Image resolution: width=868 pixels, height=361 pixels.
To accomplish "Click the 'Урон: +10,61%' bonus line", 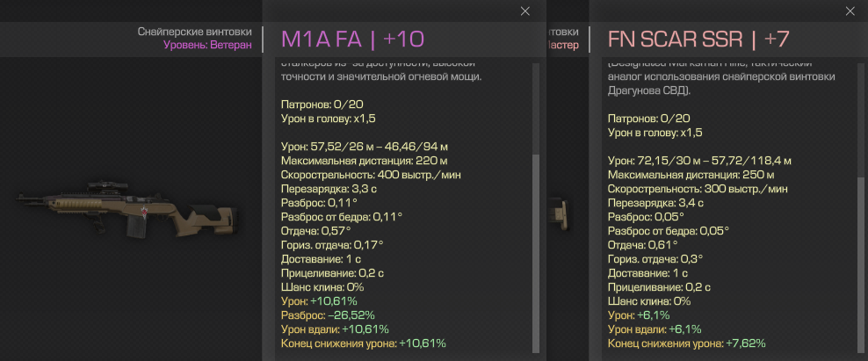I will click(319, 301).
